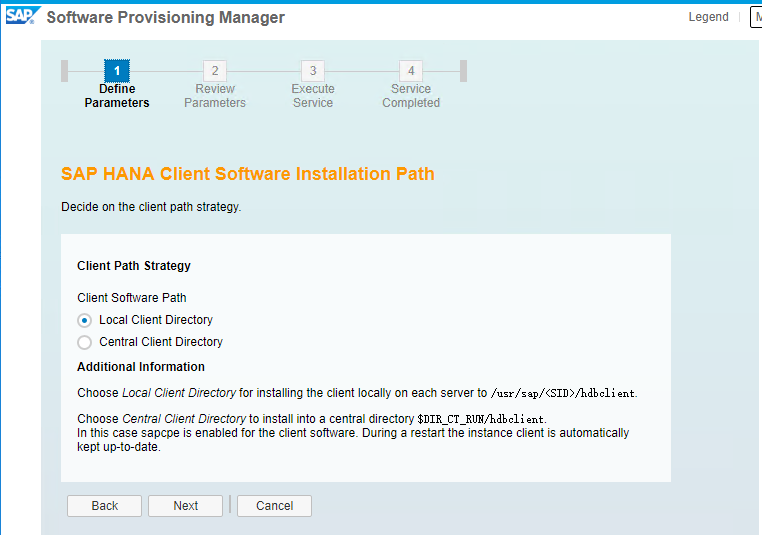This screenshot has height=535, width=762.
Task: Click the SAP HANA Client Software Installation Path heading
Action: pyautogui.click(x=248, y=174)
